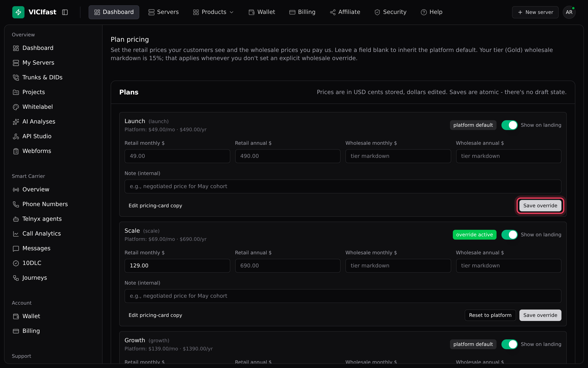Click the New server button
The image size is (588, 368).
coord(535,12)
